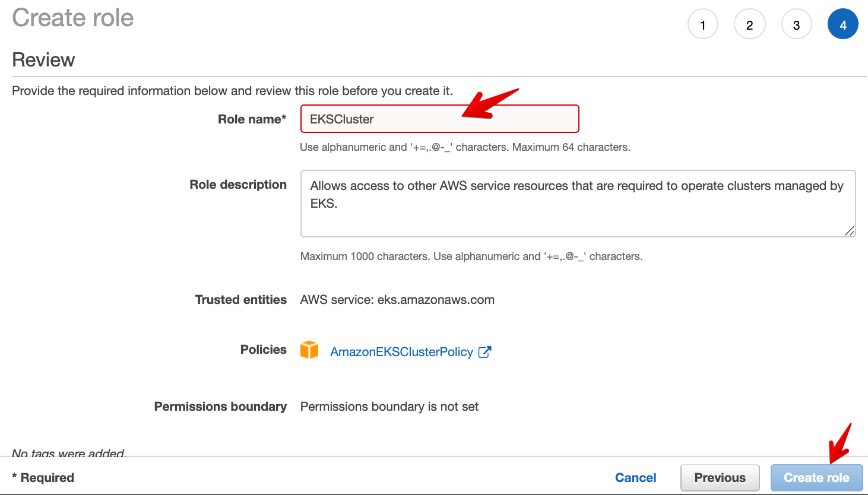Click "Permissions boundary is not set" text
The image size is (868, 495).
click(389, 407)
